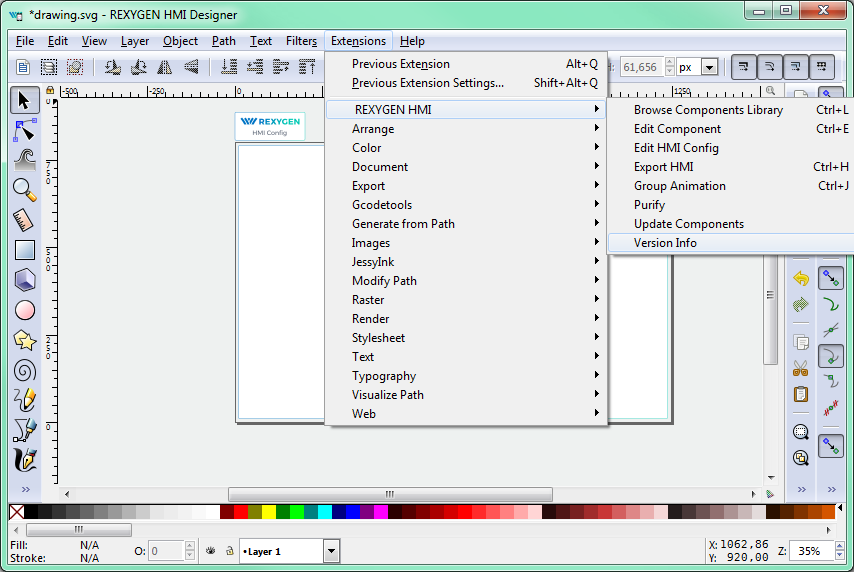This screenshot has width=854, height=572.
Task: Toggle color-managed display icon
Action: pos(770,494)
